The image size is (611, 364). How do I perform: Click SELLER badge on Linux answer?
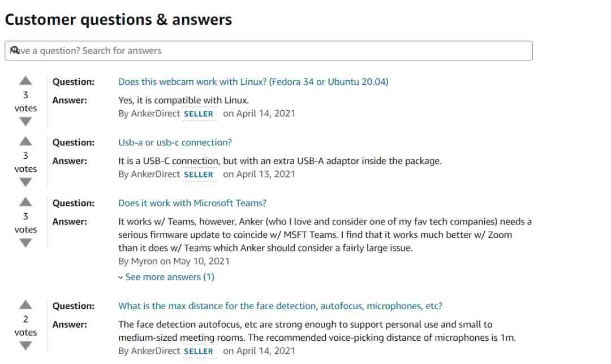click(x=199, y=114)
